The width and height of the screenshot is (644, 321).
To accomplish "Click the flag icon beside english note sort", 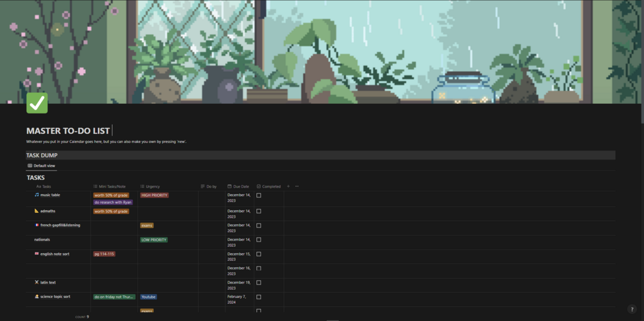I will tap(37, 254).
